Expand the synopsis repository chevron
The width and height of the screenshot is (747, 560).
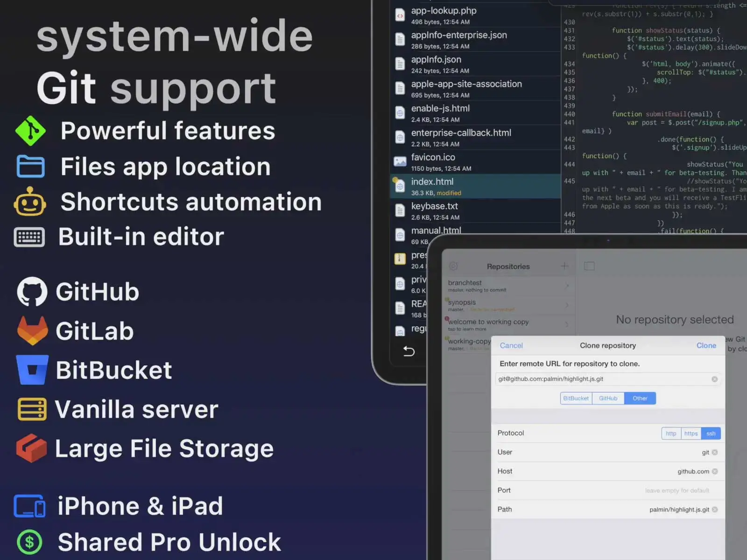[x=567, y=305]
